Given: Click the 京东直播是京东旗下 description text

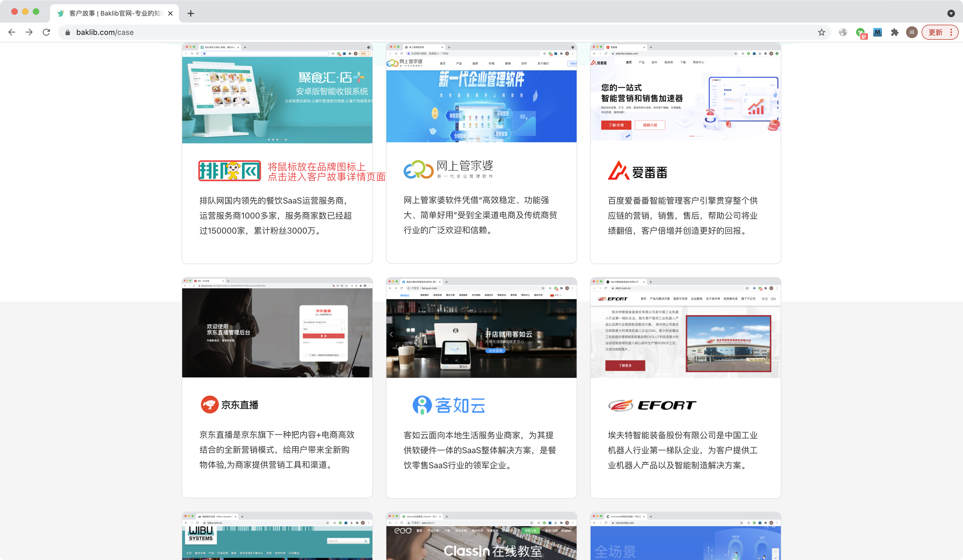Looking at the screenshot, I should (x=277, y=450).
